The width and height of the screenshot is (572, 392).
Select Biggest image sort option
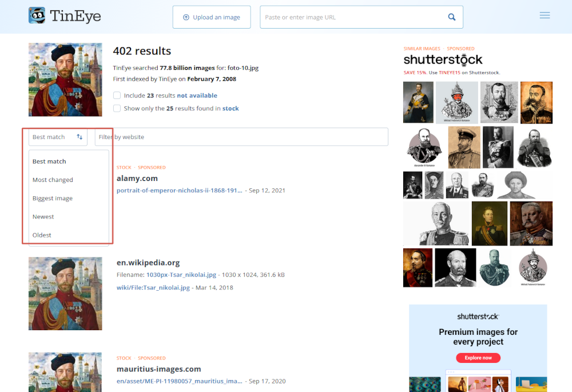tap(53, 198)
